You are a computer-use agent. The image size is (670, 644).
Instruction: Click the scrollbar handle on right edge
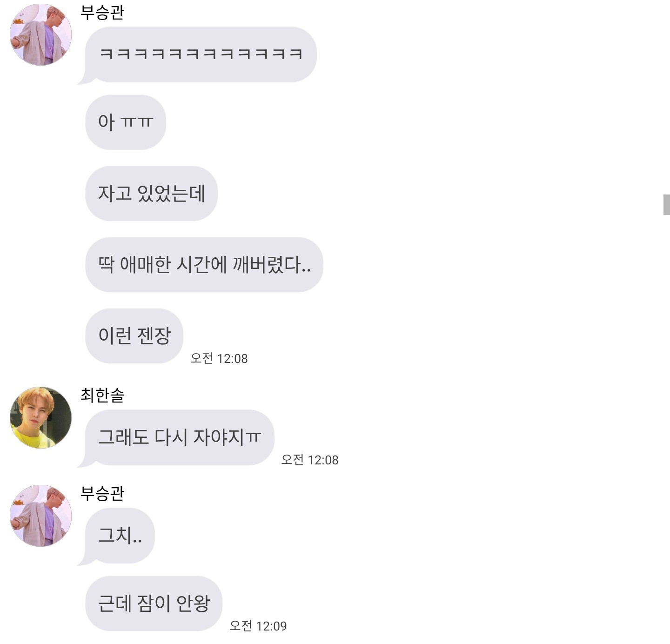click(666, 205)
